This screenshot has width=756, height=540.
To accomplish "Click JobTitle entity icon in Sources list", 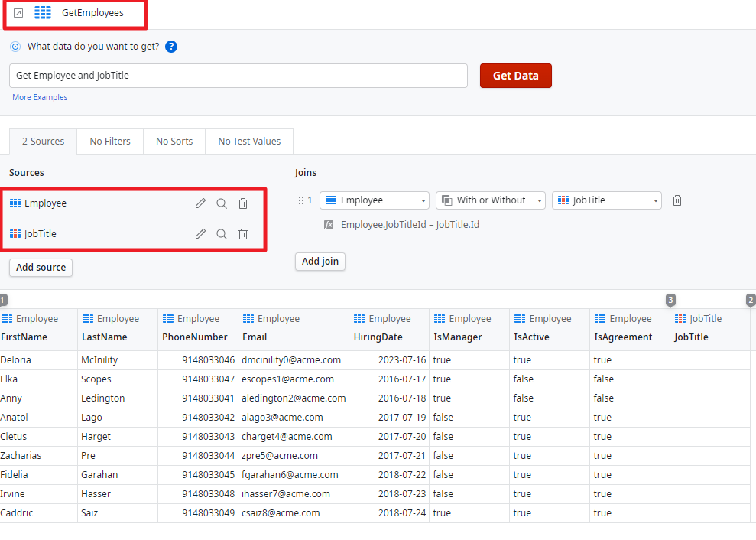I will coord(15,234).
